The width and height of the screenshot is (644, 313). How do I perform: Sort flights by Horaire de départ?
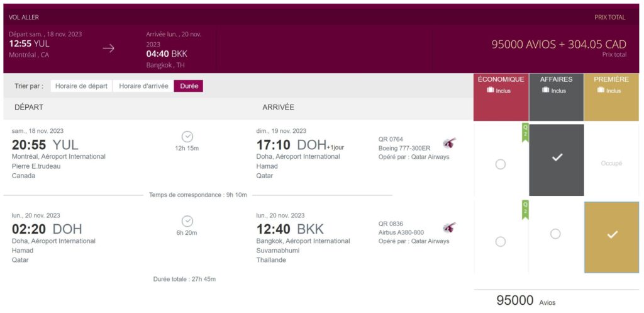(x=81, y=86)
